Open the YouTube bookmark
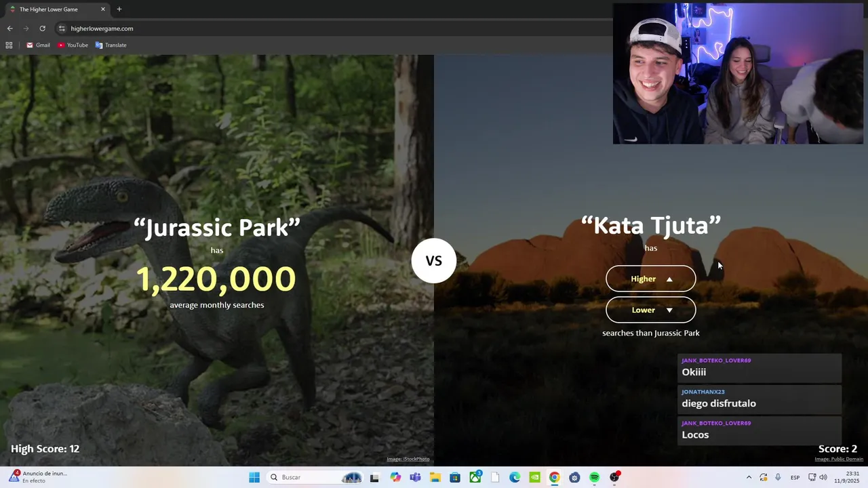The height and width of the screenshot is (488, 868). tap(73, 45)
